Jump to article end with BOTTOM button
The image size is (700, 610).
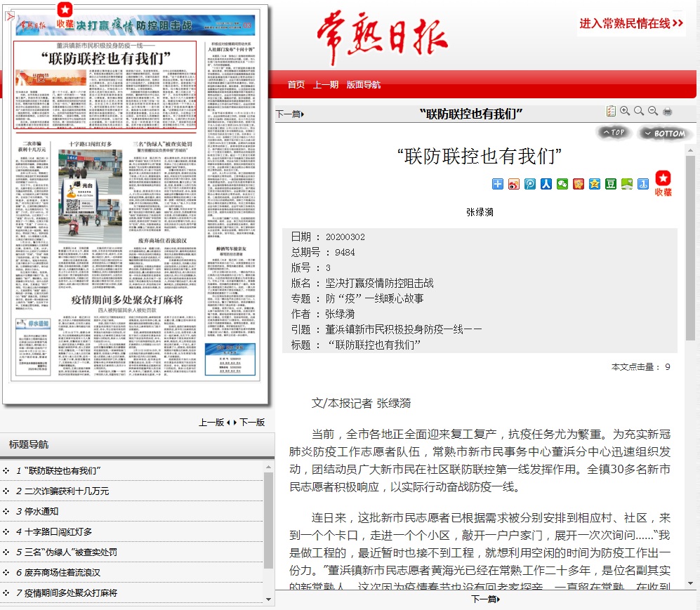coord(665,133)
